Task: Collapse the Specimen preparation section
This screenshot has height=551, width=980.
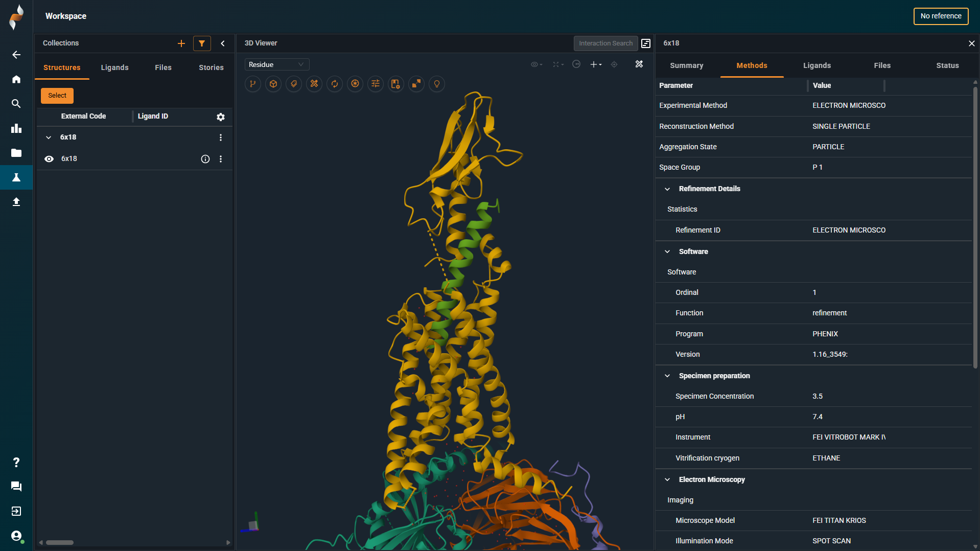Action: point(667,376)
